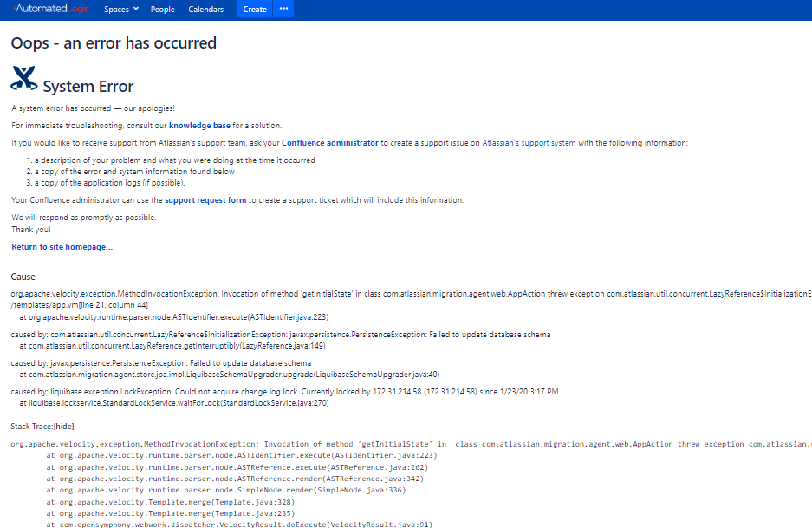This screenshot has height=528, width=812.
Task: Click the PersistenceException cause line
Action: point(161,363)
